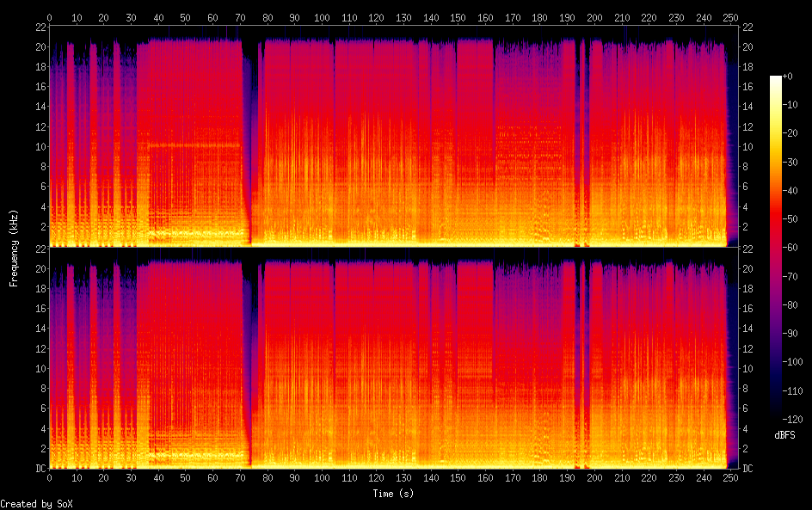Click the dark silence gap near 73s in the lower channel
812x510 pixels.
249,353
